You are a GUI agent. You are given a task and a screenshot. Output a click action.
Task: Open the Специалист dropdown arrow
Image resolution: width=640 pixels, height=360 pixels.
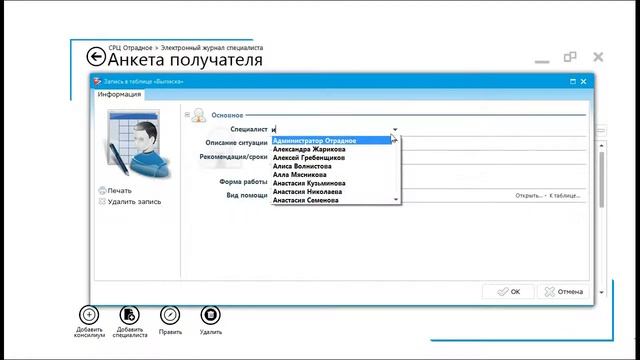pos(395,129)
